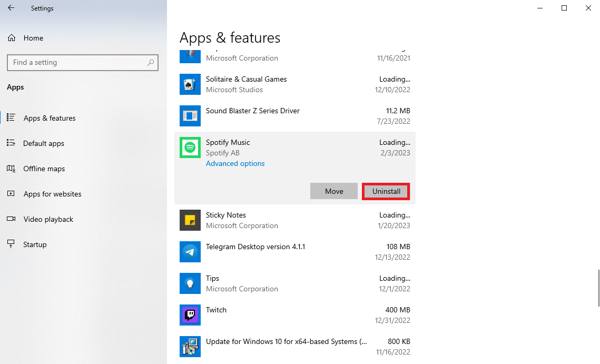Focus the Find a setting search box

click(x=83, y=62)
